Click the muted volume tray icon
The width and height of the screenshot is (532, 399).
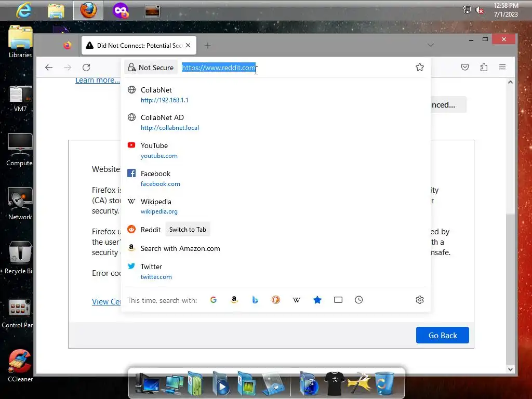pyautogui.click(x=480, y=10)
